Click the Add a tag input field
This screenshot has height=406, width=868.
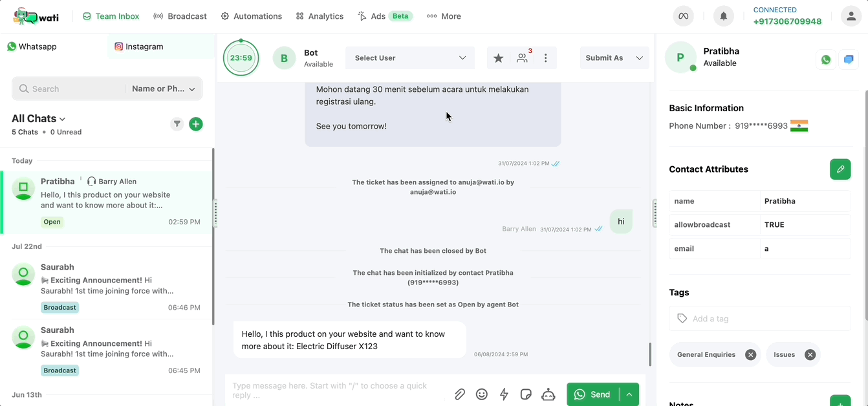760,319
